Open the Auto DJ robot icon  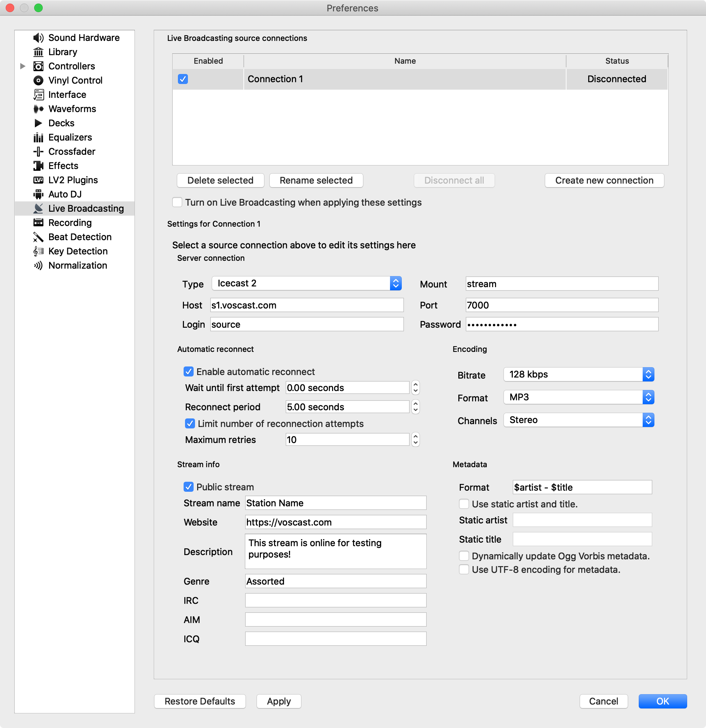point(38,194)
